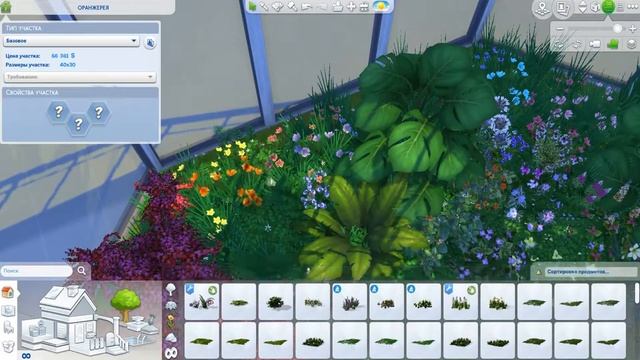Choose rocks category icon
Viewport: 640px width, 360px height.
[171, 337]
